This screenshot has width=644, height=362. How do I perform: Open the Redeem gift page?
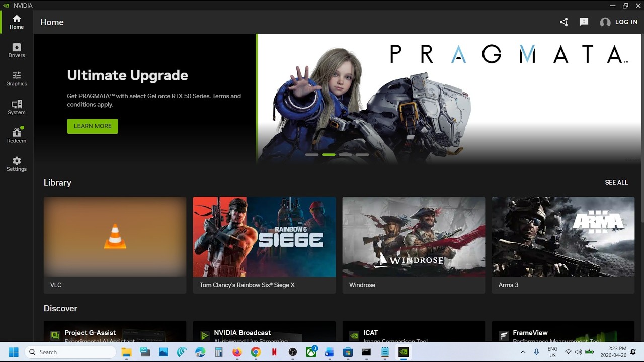point(17,136)
